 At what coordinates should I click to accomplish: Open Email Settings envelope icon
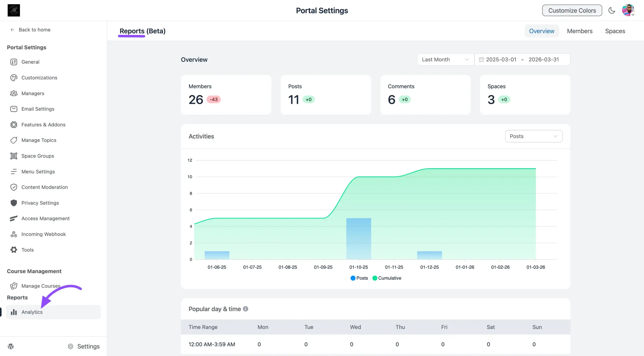tap(14, 109)
